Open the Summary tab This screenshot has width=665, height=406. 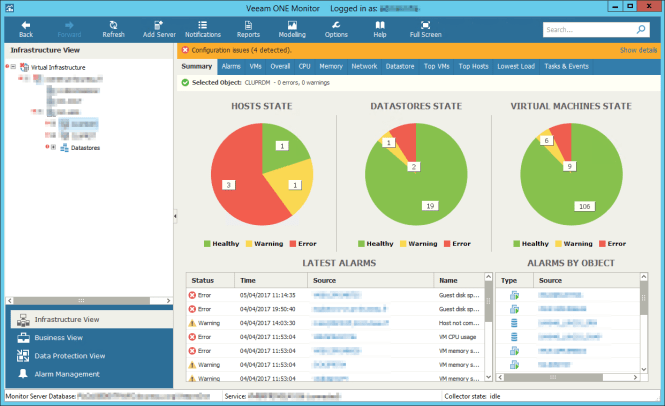pos(196,66)
